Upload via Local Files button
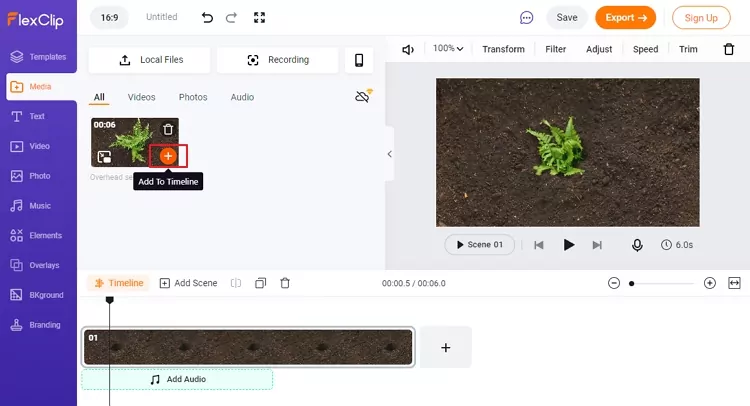750x406 pixels. point(150,60)
